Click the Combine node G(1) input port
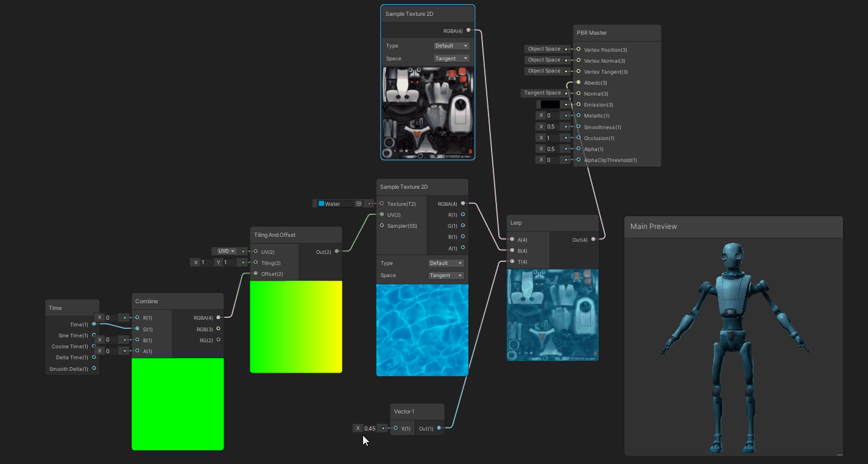Screen dimensions: 868x464 pos(137,329)
